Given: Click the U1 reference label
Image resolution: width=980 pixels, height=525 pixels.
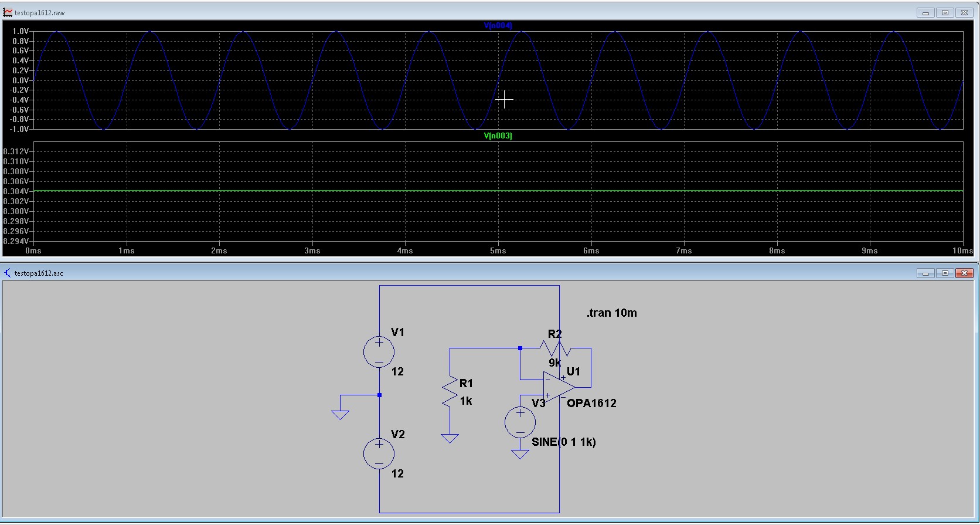Looking at the screenshot, I should click(573, 371).
